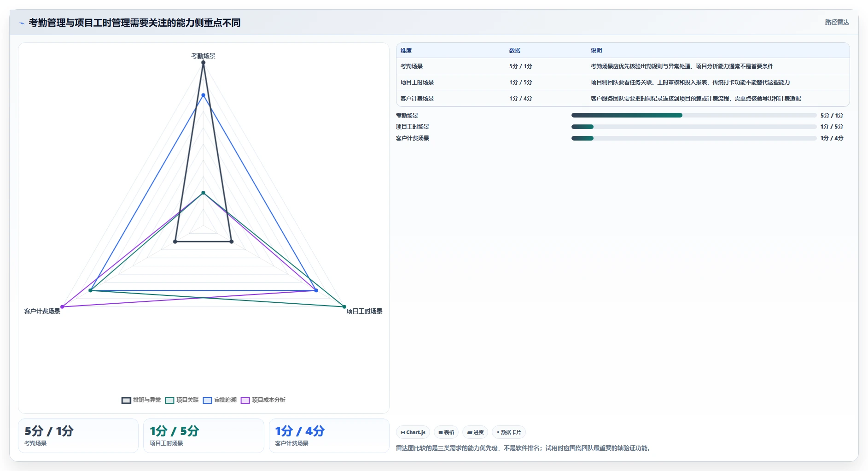Click the panel title 考勤管理与项目工时管理

(134, 23)
